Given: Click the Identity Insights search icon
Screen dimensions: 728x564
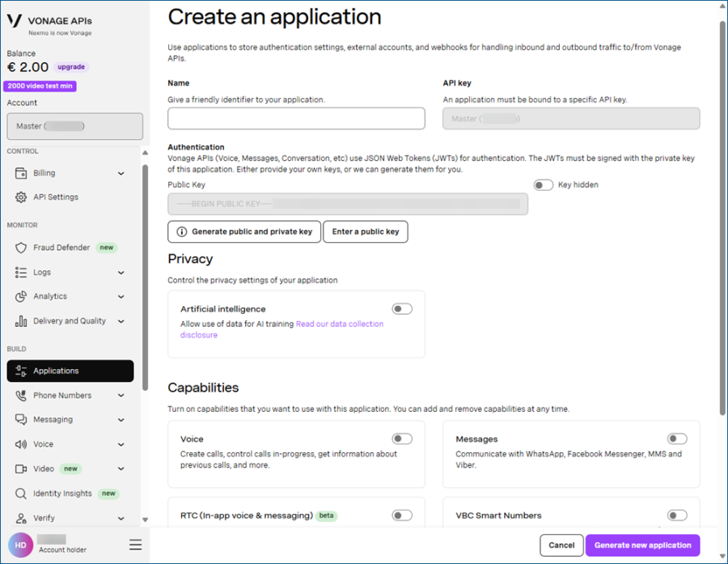Looking at the screenshot, I should 21,494.
